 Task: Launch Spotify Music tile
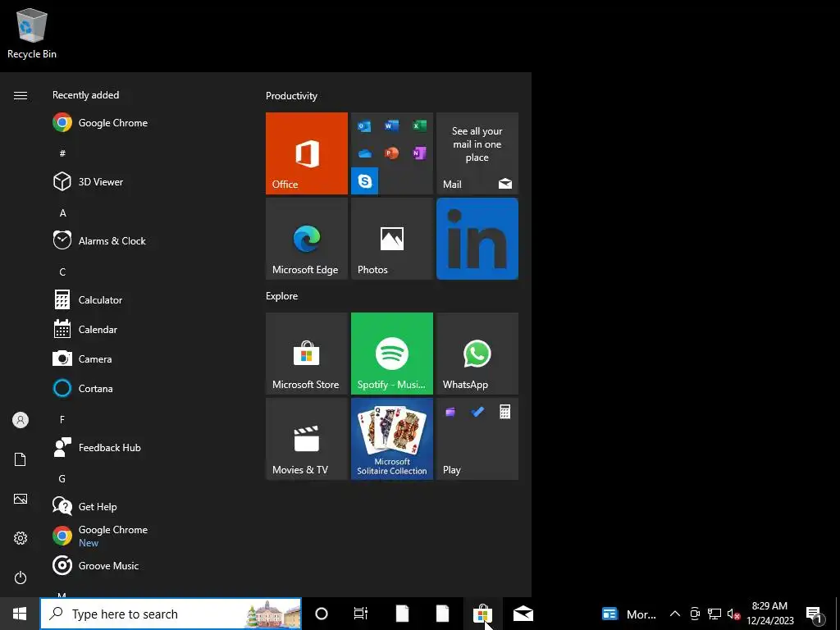[x=391, y=354]
